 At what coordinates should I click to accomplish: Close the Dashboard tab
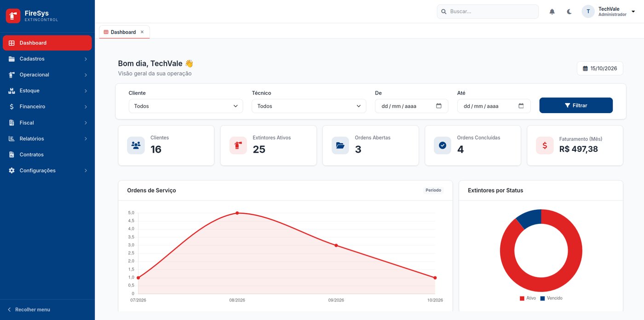[142, 32]
